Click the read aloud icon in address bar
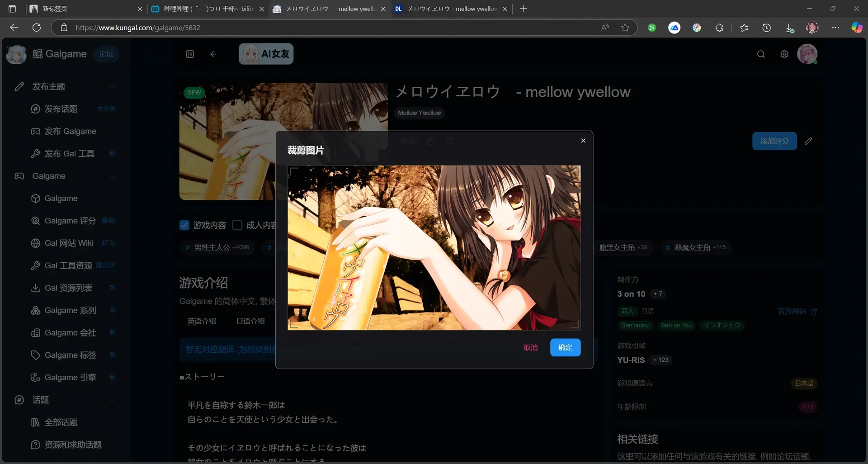Screen dimensions: 868x464 (605, 28)
